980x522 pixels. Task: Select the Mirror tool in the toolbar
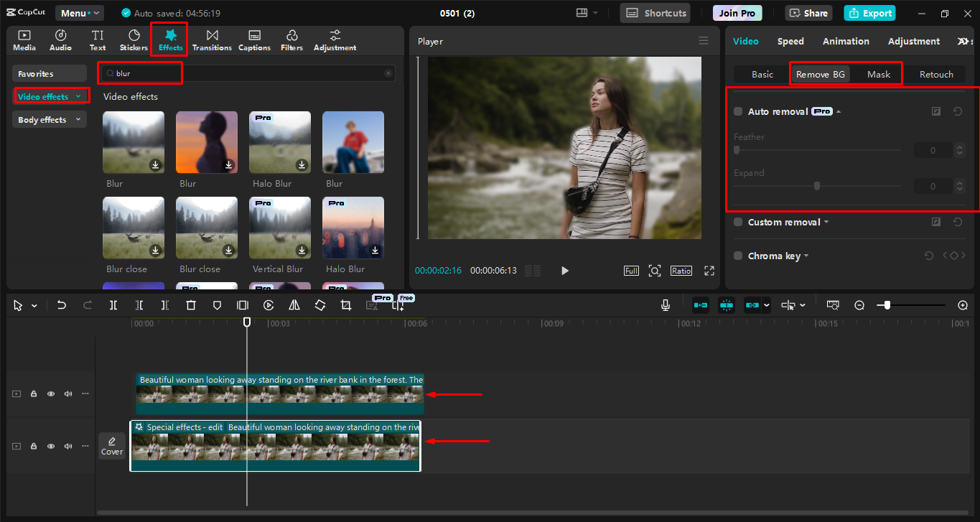pyautogui.click(x=294, y=304)
